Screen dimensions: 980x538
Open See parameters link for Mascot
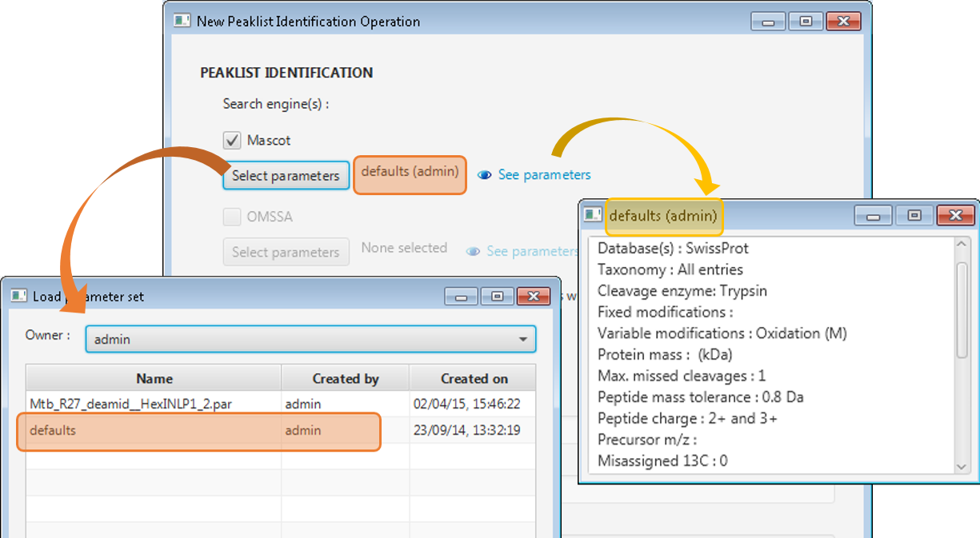click(x=544, y=175)
